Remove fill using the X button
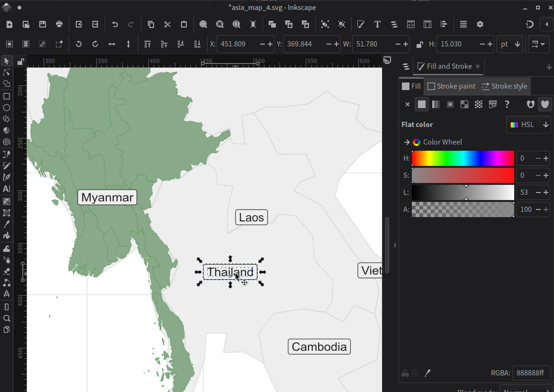 (407, 104)
